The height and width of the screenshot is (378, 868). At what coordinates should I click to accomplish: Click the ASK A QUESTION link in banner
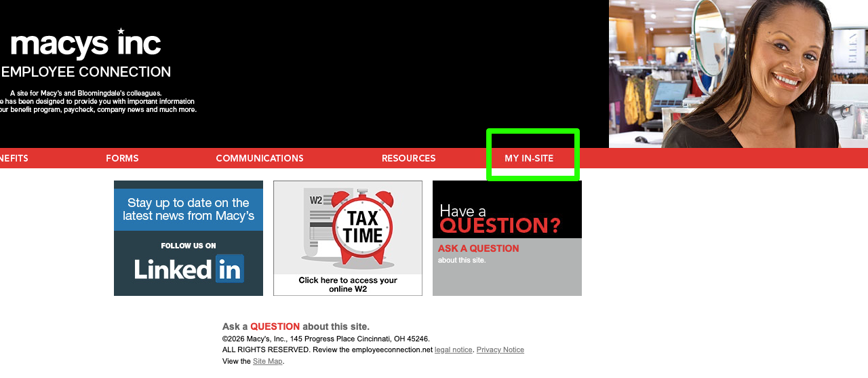(479, 248)
